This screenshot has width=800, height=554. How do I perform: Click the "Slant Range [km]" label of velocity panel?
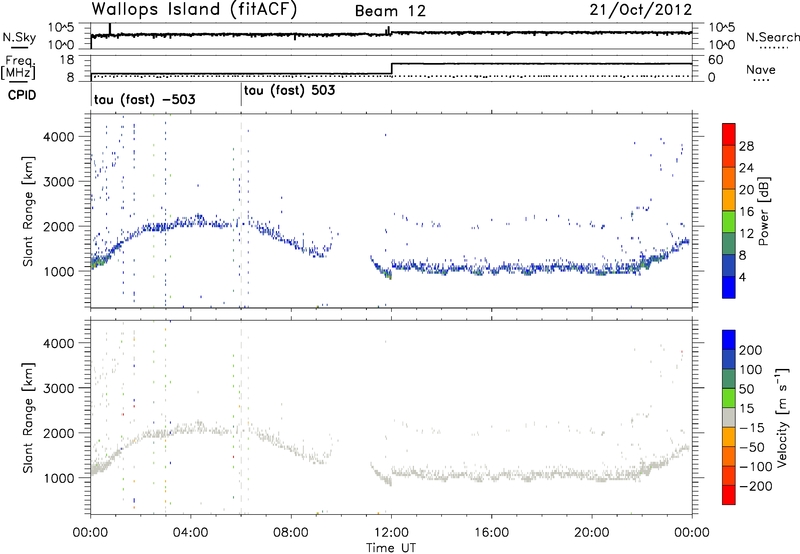coord(29,417)
